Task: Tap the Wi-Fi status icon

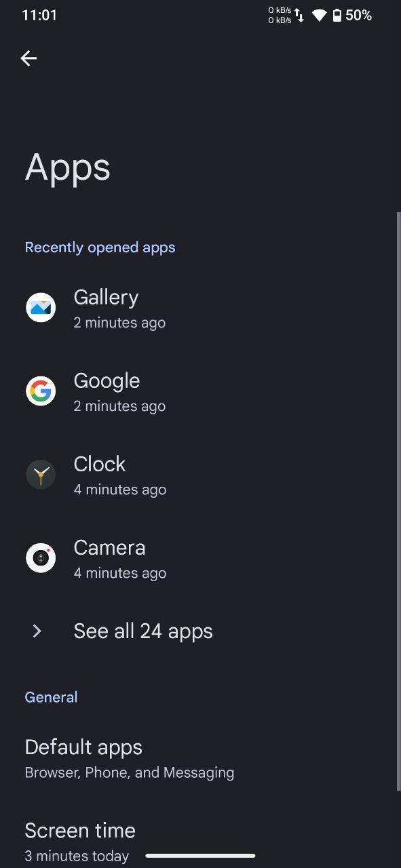Action: coord(319,15)
